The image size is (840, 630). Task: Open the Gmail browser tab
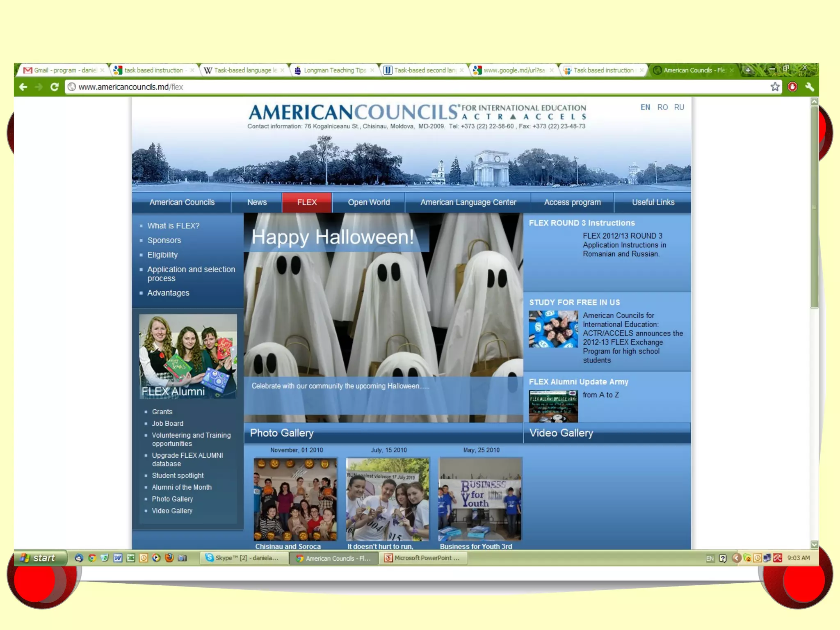click(62, 70)
